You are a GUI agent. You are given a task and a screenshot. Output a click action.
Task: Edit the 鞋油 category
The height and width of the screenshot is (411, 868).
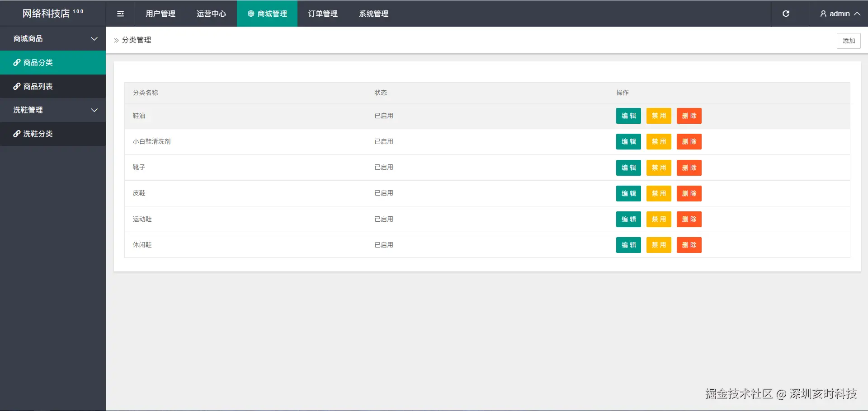click(x=628, y=116)
